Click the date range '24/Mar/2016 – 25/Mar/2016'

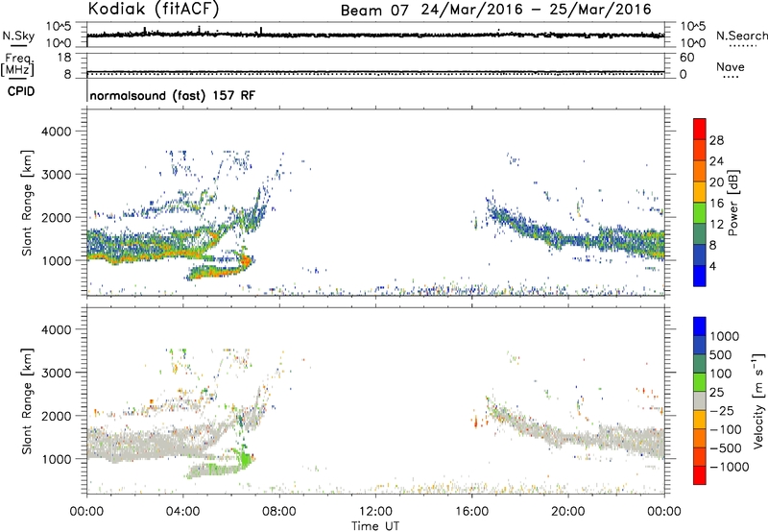pos(537,10)
